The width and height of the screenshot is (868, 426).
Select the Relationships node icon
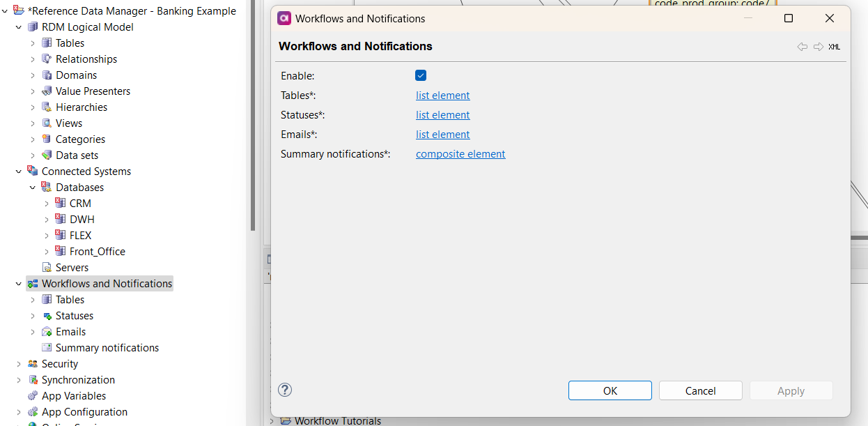click(47, 59)
